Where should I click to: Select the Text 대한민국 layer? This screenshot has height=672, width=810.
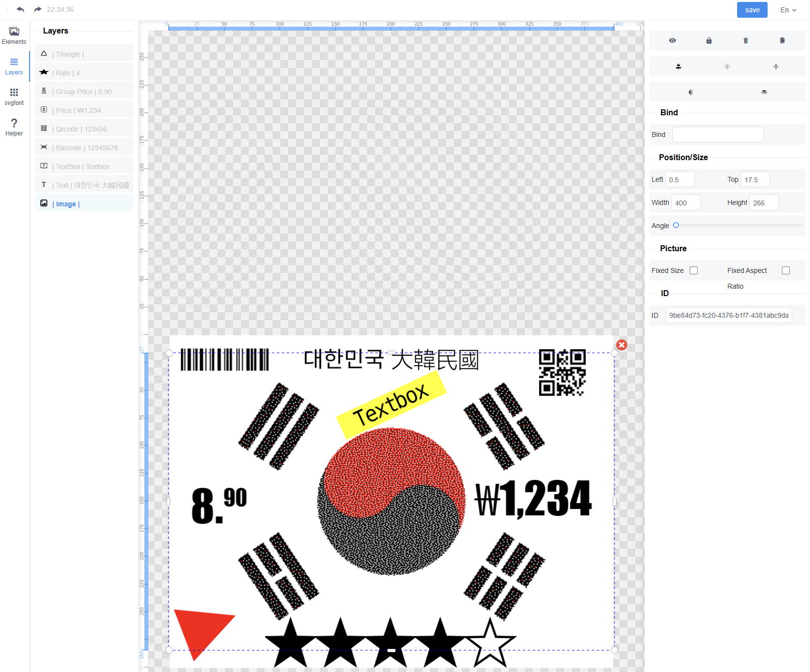[x=84, y=185]
